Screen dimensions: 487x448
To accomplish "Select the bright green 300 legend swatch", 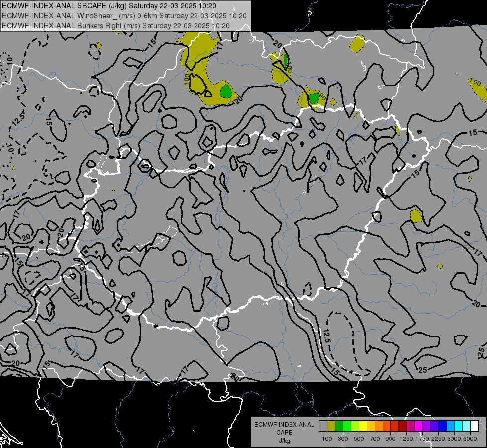I will tap(347, 426).
